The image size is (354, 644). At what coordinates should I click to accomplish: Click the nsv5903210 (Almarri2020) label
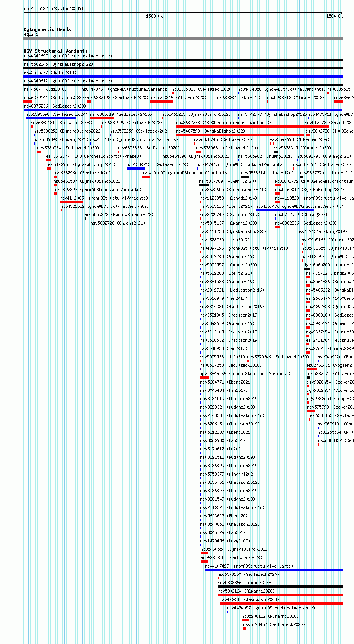point(296,98)
